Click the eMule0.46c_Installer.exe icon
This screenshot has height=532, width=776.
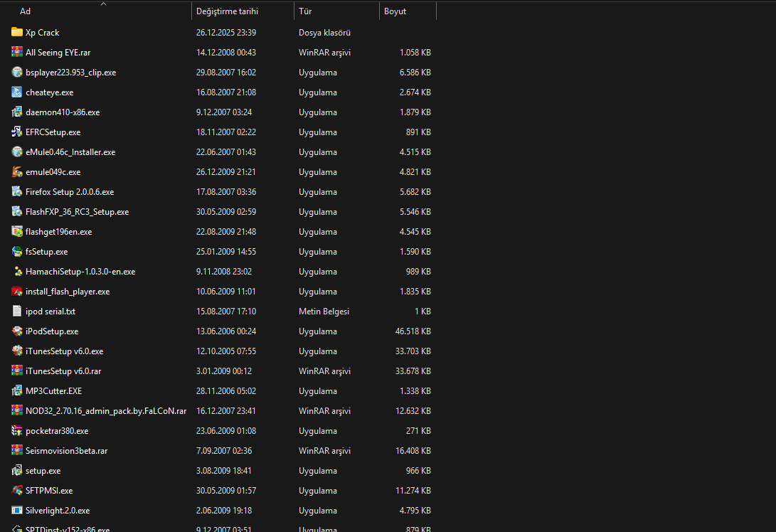[17, 152]
